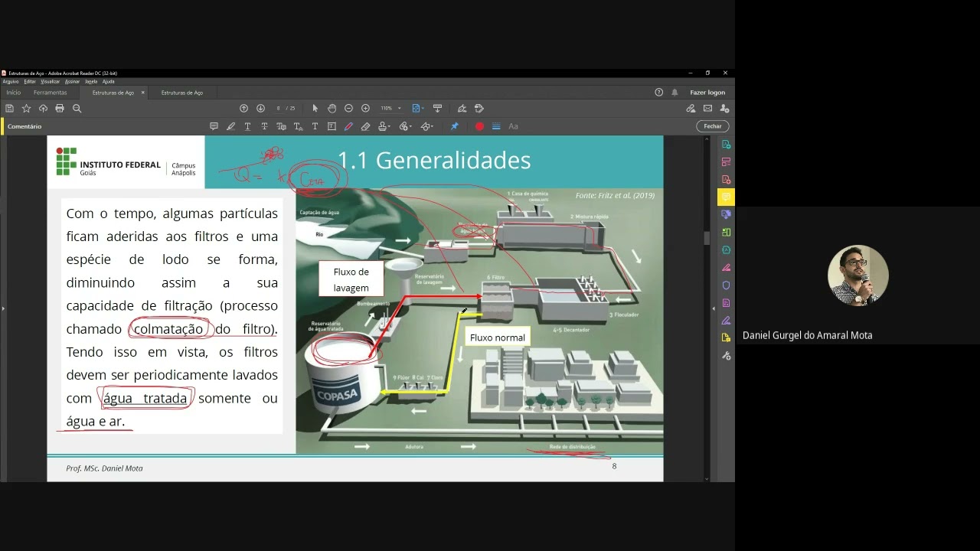Open the Arquivo menu
Screen dimensions: 980x551
10,81
